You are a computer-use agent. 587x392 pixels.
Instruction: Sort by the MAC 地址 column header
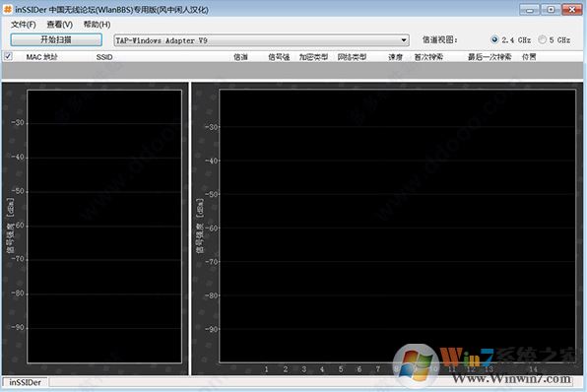(x=41, y=57)
